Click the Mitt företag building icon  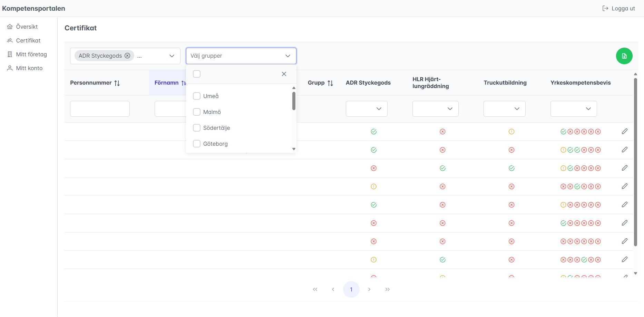[x=10, y=54]
